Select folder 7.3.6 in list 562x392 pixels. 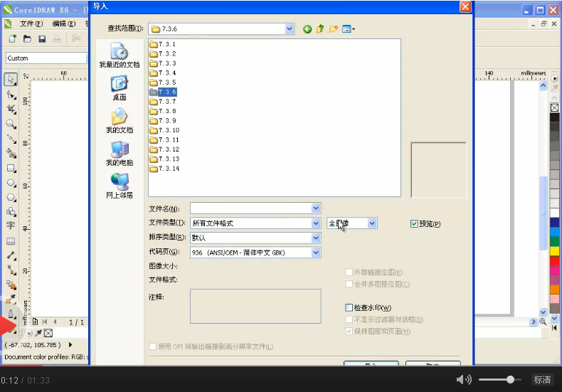pos(163,92)
